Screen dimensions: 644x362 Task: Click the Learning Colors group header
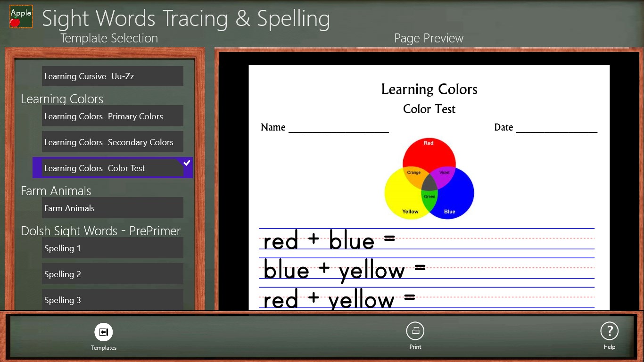tap(62, 99)
